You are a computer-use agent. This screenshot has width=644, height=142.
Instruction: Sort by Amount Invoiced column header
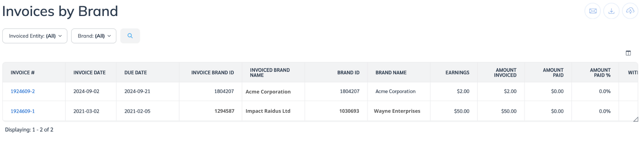[505, 72]
